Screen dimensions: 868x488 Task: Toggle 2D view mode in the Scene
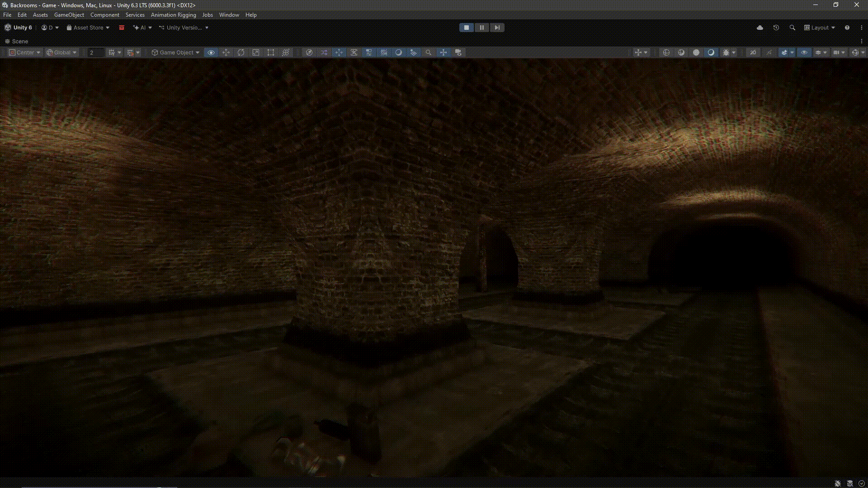tap(753, 52)
